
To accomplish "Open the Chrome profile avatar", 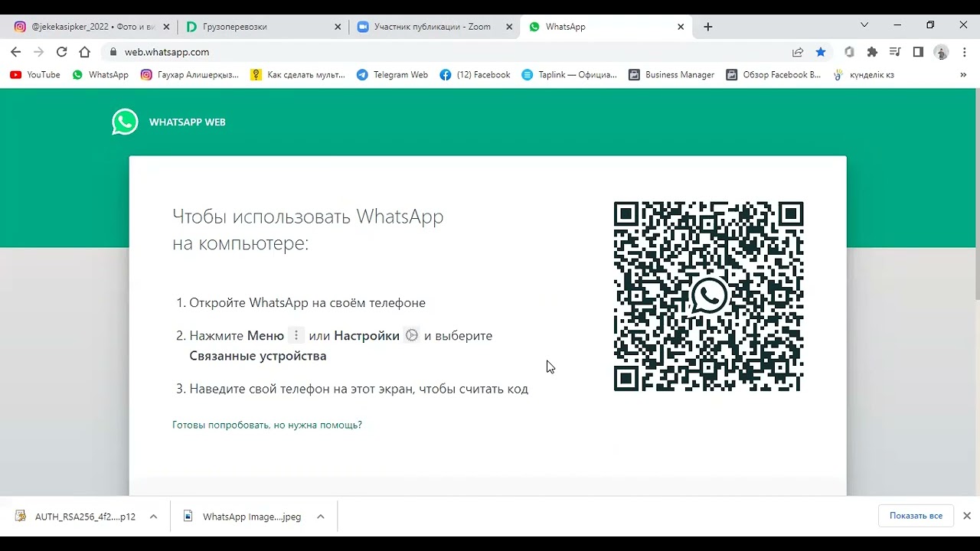I will click(942, 52).
